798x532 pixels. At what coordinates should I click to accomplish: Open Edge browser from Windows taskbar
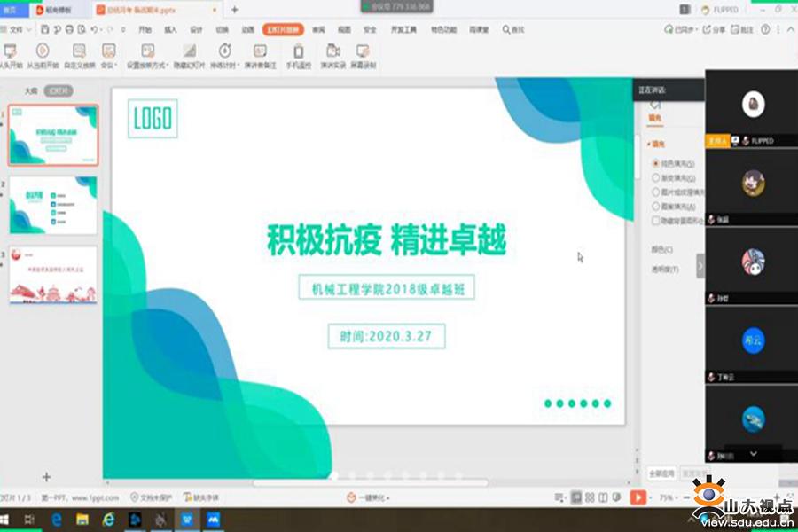click(x=57, y=520)
